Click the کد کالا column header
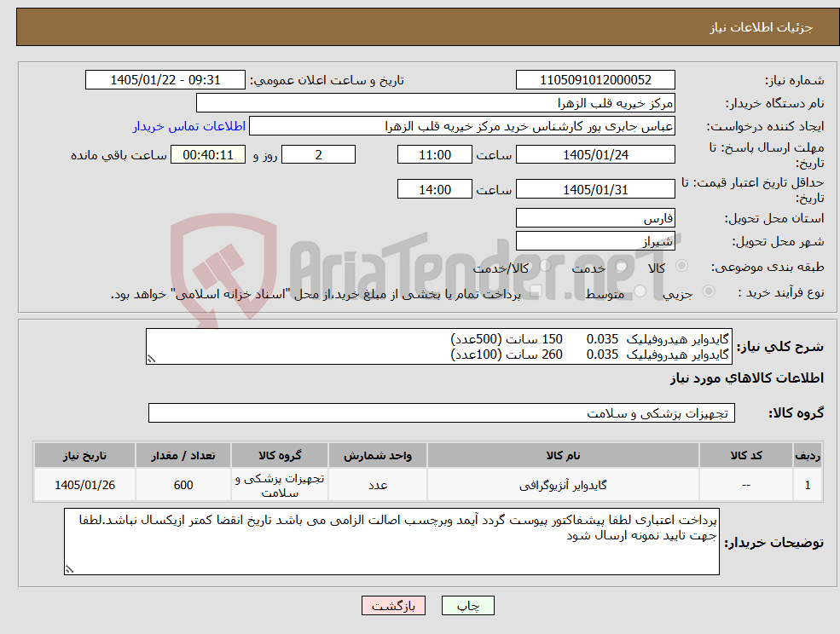 click(x=746, y=455)
